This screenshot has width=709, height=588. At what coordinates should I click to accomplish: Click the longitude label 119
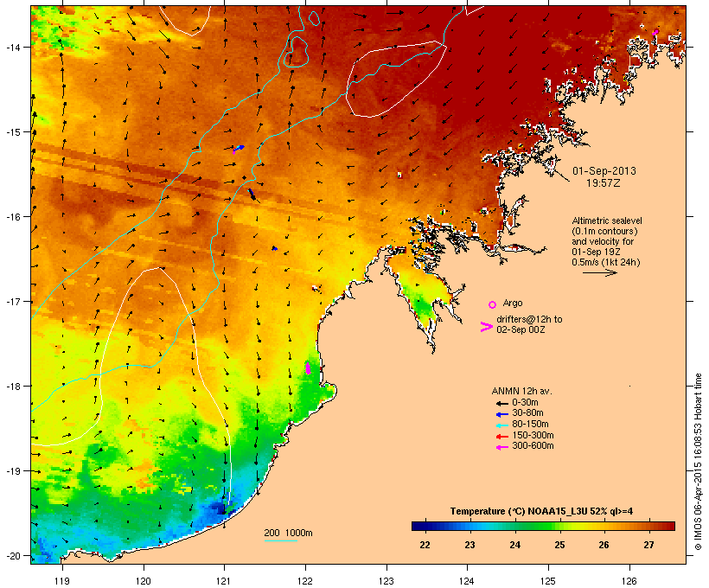[x=62, y=581]
